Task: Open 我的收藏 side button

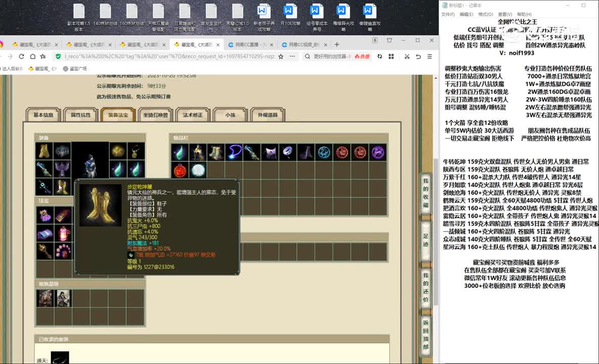Action: 425,193
